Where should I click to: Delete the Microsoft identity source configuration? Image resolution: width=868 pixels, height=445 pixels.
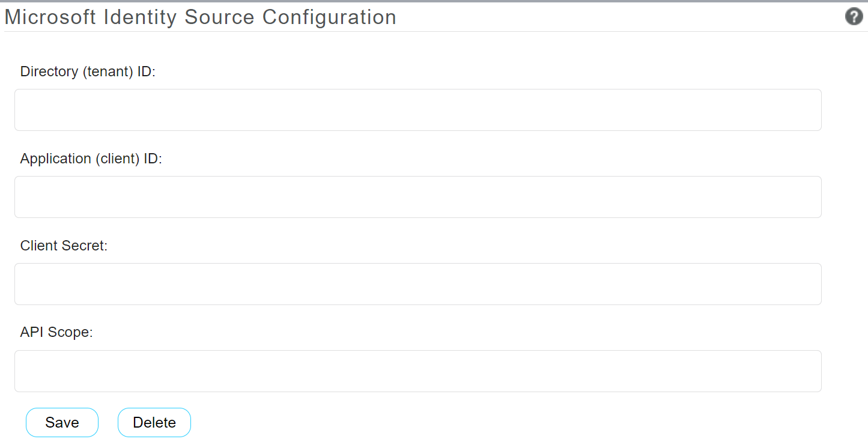pos(154,423)
